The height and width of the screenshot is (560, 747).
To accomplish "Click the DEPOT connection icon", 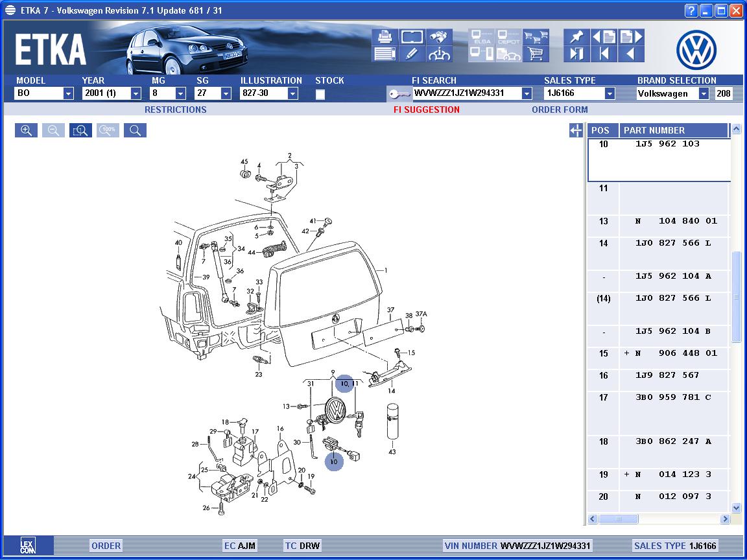I will pos(509,37).
